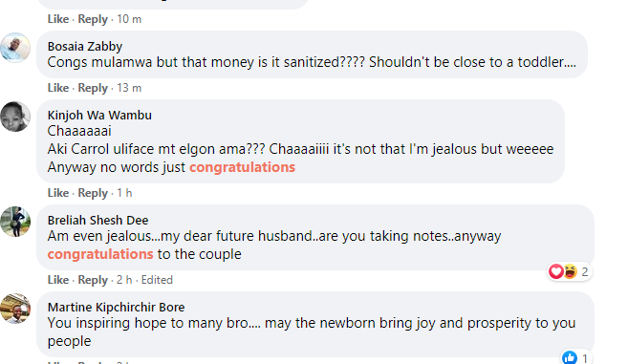Click laughing emoji reaction on Breliah's comment
The width and height of the screenshot is (628, 364).
[x=570, y=271]
